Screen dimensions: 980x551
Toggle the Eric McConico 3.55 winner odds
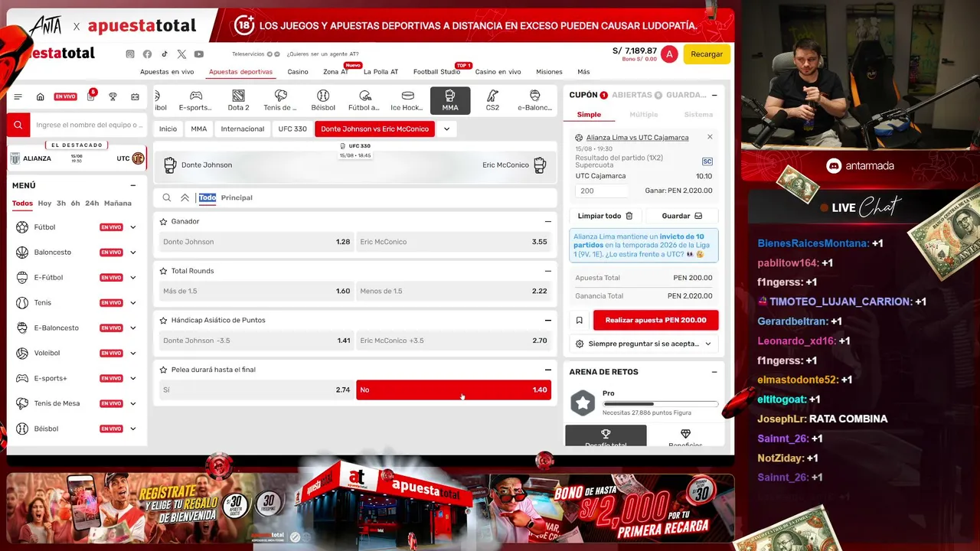453,242
